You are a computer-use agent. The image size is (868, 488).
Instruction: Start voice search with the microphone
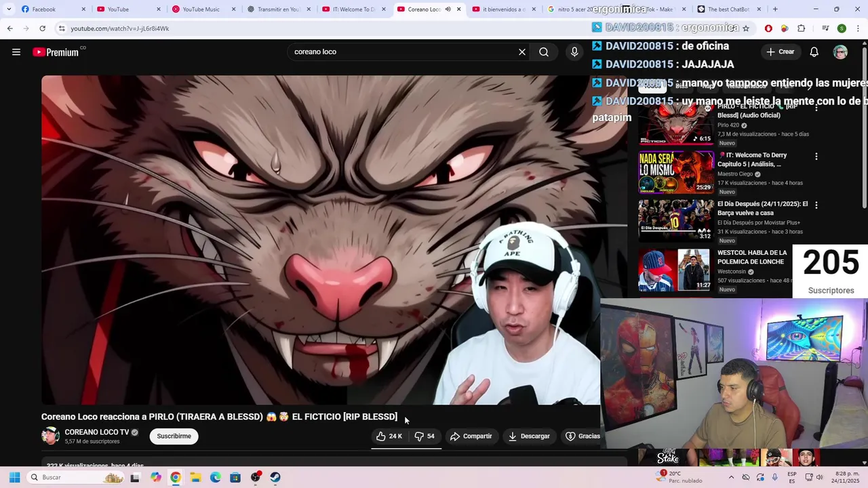coord(574,52)
